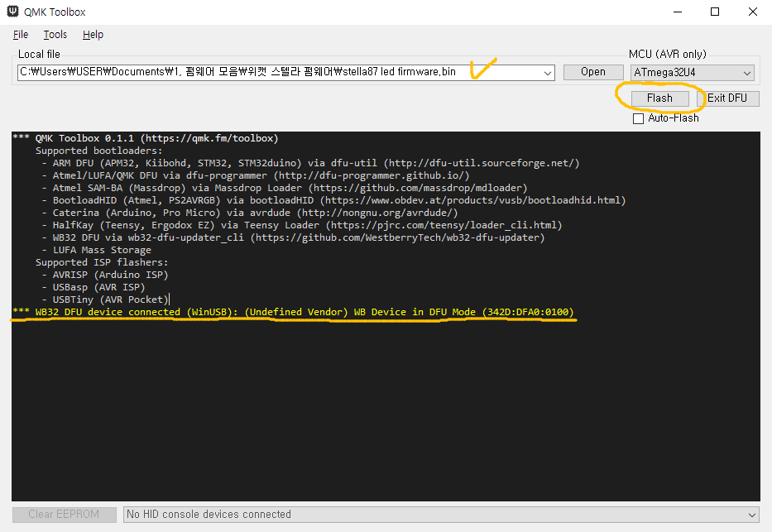Click the 'Atmel/LUFA/QMK DFU' log line
The height and width of the screenshot is (532, 772).
(x=256, y=175)
